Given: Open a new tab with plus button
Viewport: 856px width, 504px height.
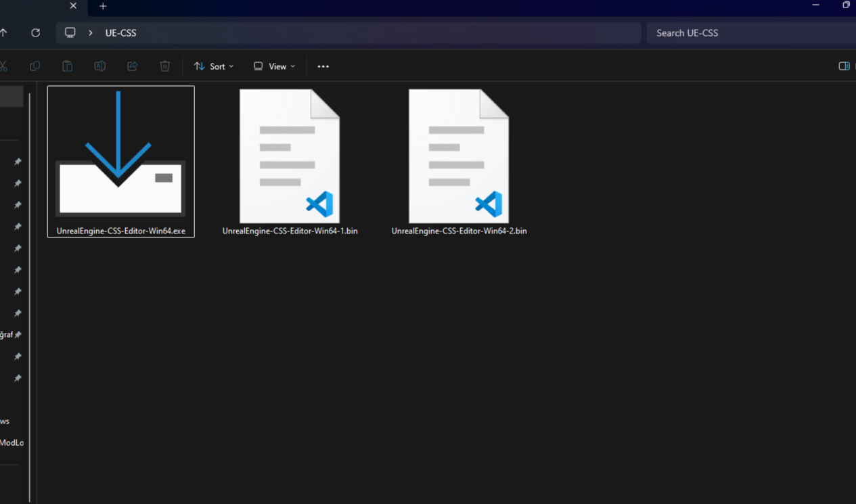Looking at the screenshot, I should (103, 6).
